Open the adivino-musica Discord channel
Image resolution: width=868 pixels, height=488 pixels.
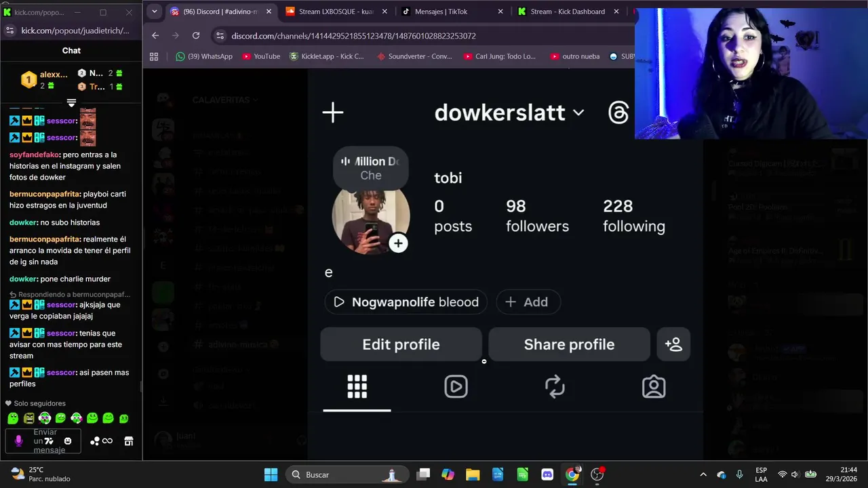237,344
